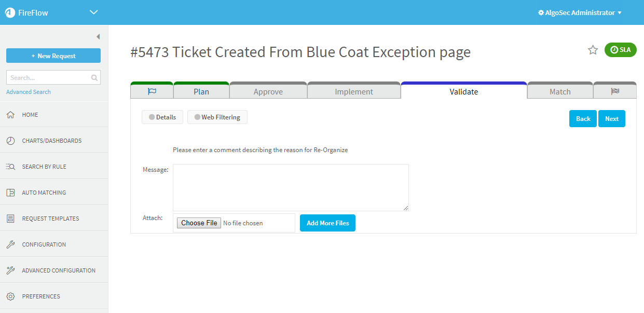Click inside the Message text area

(x=291, y=187)
